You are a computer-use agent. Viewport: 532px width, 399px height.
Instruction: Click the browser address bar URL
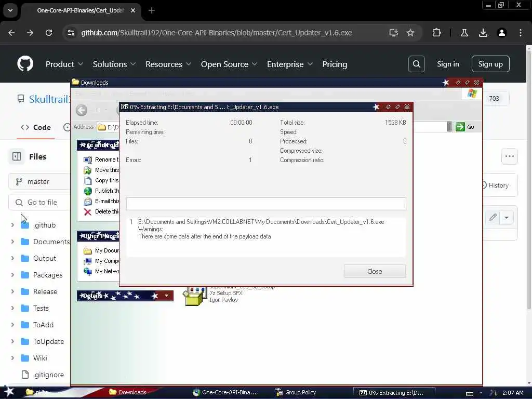point(216,33)
